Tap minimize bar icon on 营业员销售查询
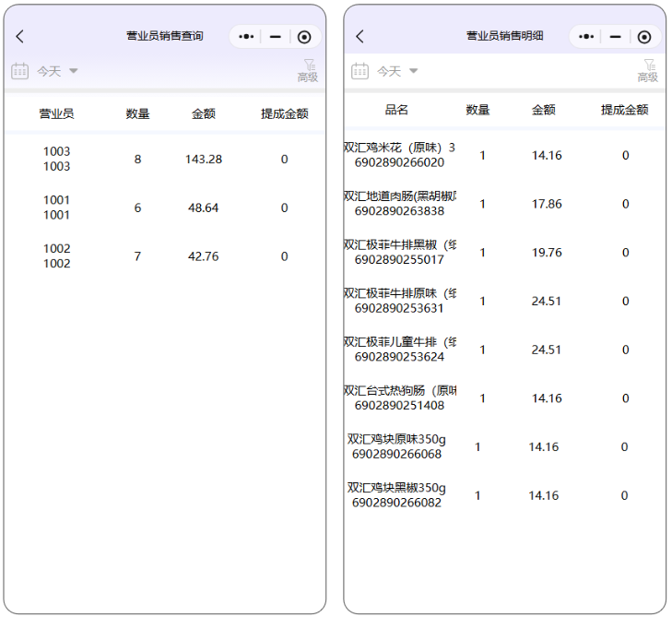The height and width of the screenshot is (617, 672). click(276, 37)
